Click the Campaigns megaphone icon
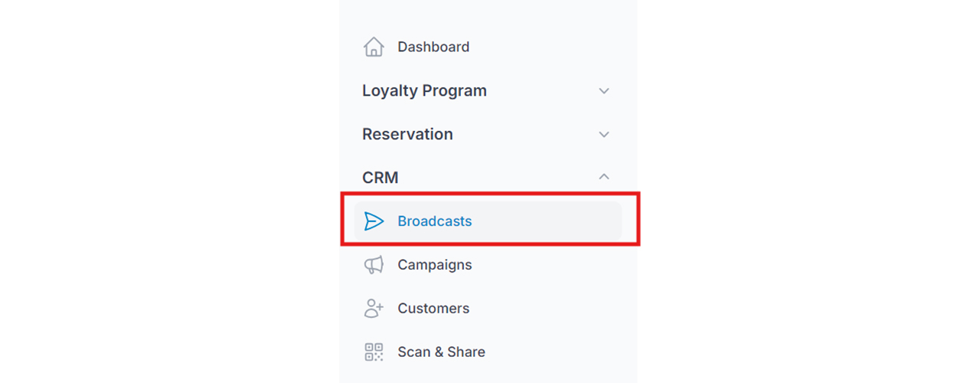Screen dimensions: 980x383 (x=373, y=265)
